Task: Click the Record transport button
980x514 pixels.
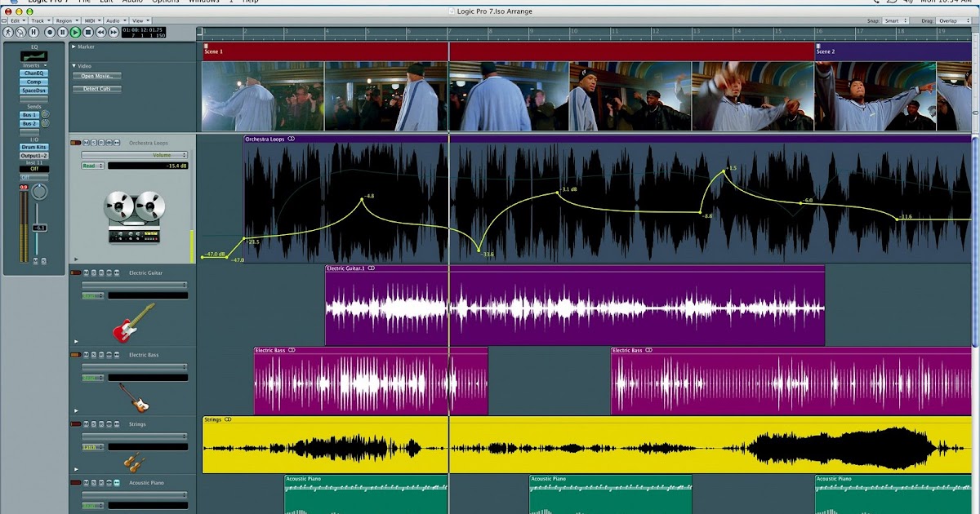Action: [x=50, y=33]
